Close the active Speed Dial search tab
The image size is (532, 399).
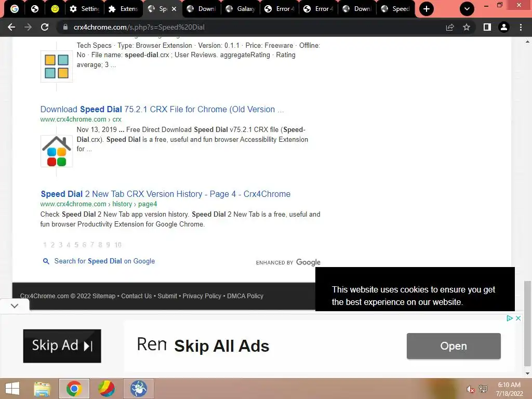(x=174, y=9)
